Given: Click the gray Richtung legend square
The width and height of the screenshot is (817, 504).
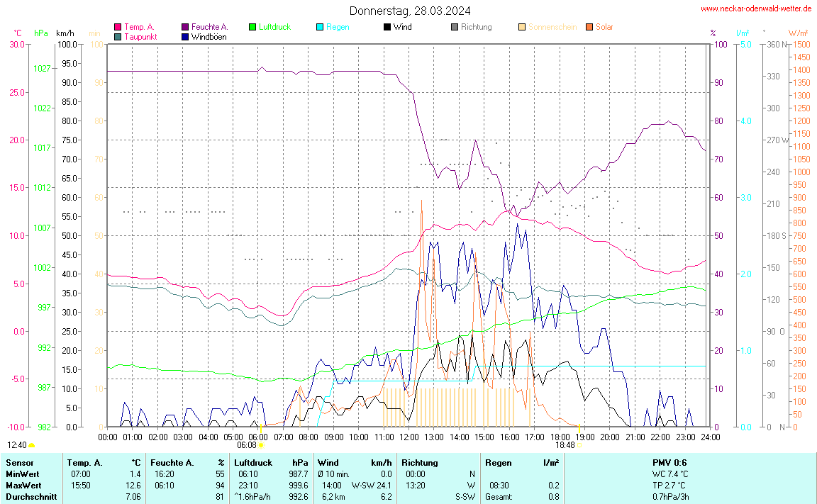Looking at the screenshot, I should 455,27.
